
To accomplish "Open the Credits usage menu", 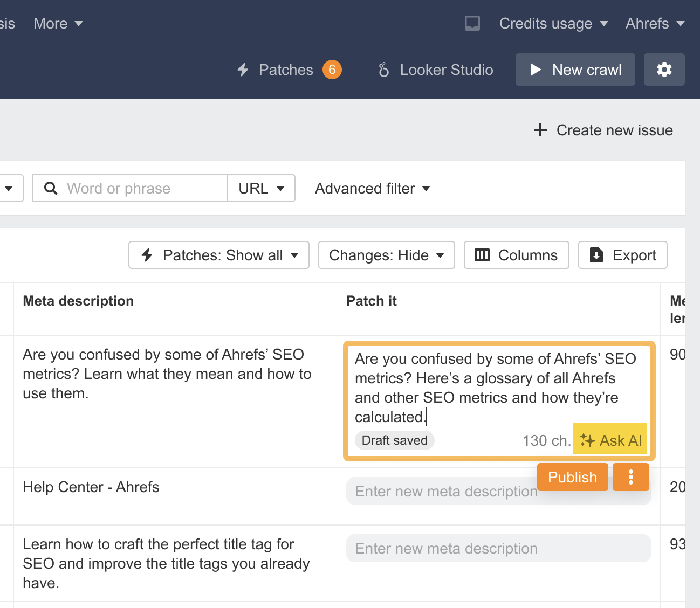I will [553, 23].
